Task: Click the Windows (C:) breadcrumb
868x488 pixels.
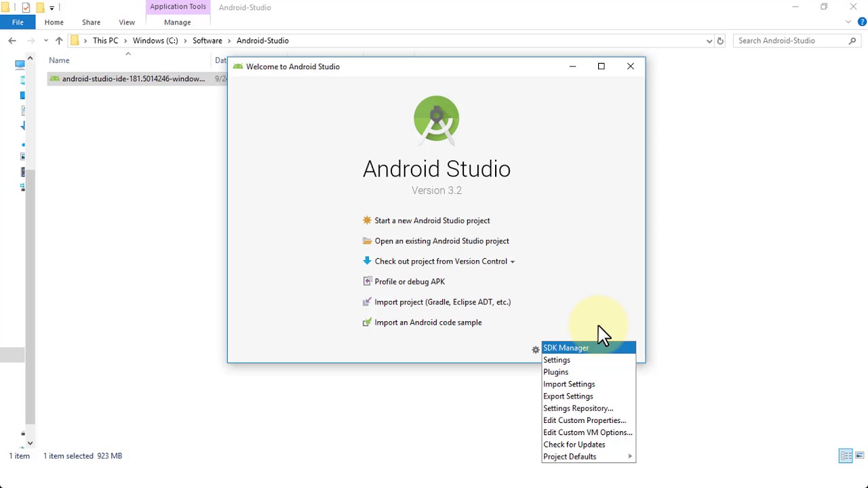Action: (155, 41)
